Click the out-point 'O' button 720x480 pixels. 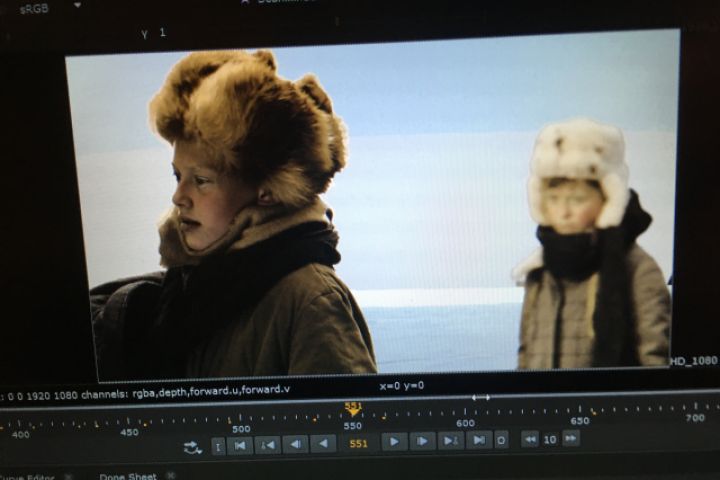tap(501, 440)
